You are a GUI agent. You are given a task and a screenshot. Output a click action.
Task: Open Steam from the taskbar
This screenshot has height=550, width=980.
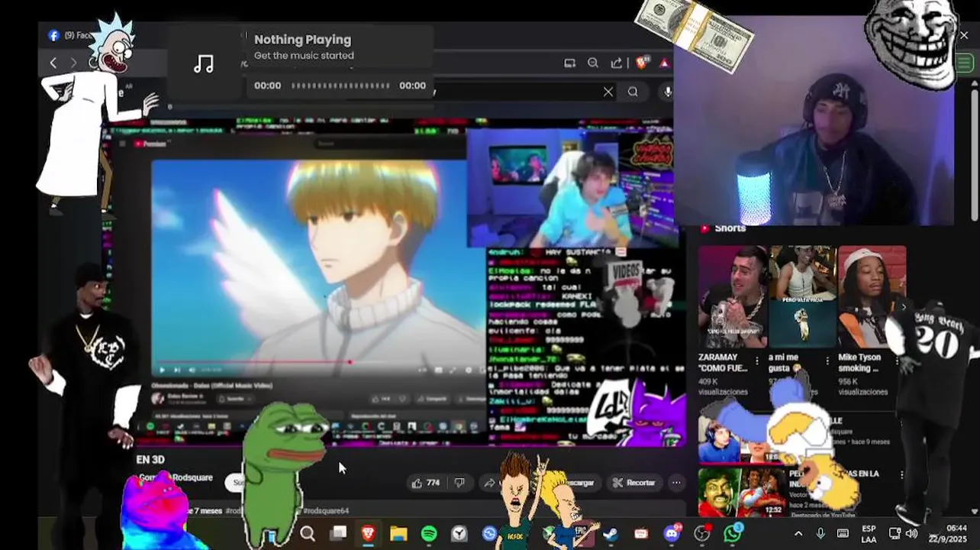click(611, 534)
